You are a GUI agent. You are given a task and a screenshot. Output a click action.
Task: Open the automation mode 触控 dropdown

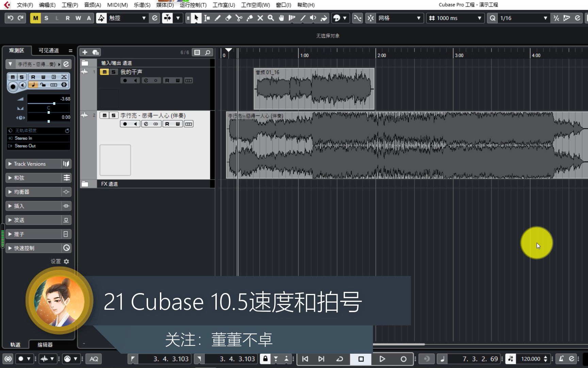click(128, 18)
